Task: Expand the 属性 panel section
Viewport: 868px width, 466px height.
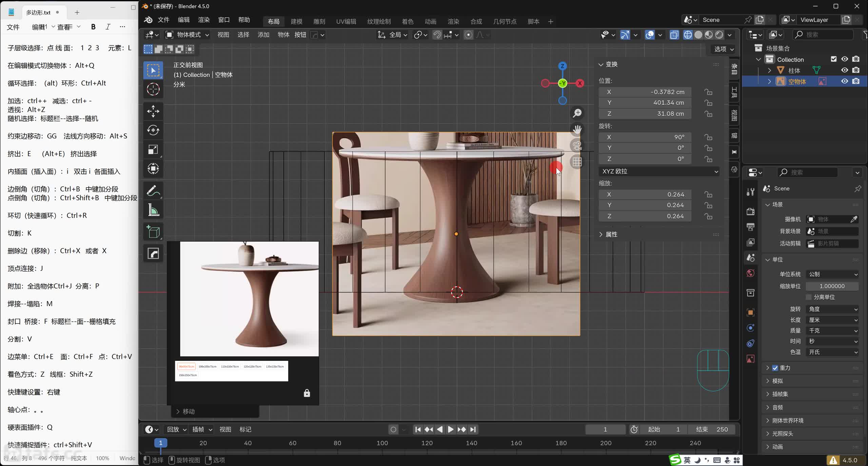Action: (611, 234)
